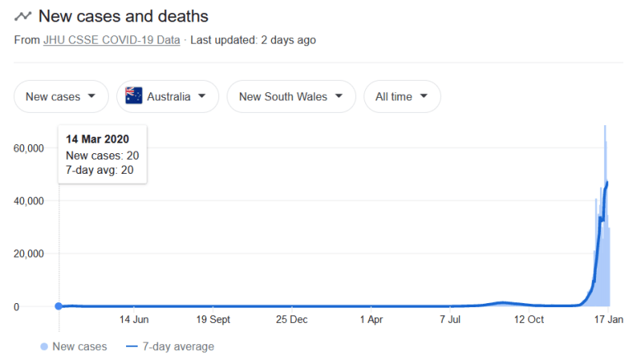Screen dimensions: 633x364
Task: Click the New cases legend dot
Action: pyautogui.click(x=44, y=347)
